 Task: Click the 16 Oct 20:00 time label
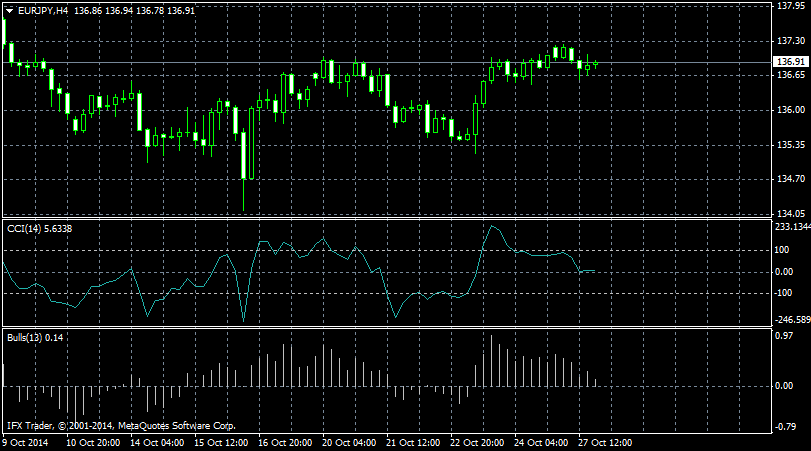click(283, 442)
